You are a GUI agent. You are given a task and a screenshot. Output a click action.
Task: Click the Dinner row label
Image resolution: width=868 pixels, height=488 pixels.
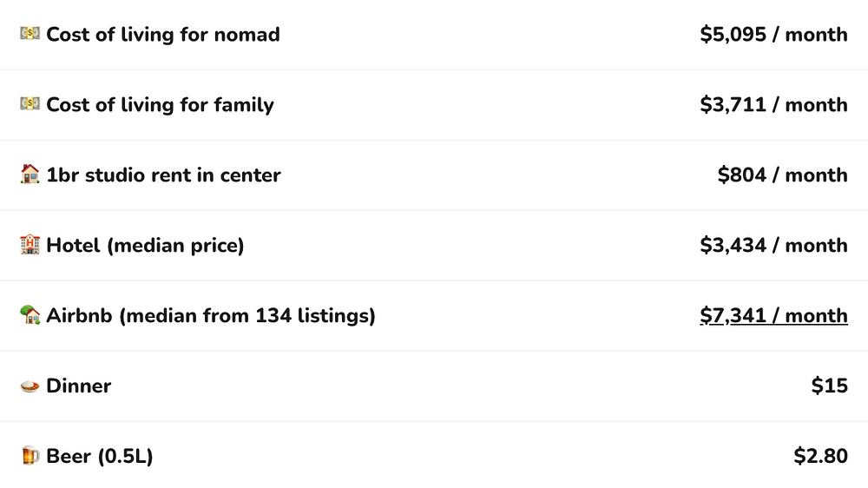point(79,386)
